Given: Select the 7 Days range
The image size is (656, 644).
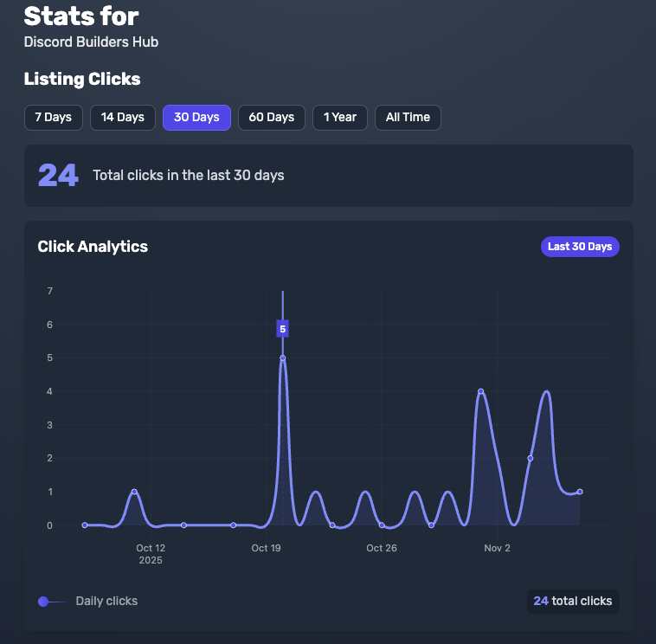Looking at the screenshot, I should (54, 118).
